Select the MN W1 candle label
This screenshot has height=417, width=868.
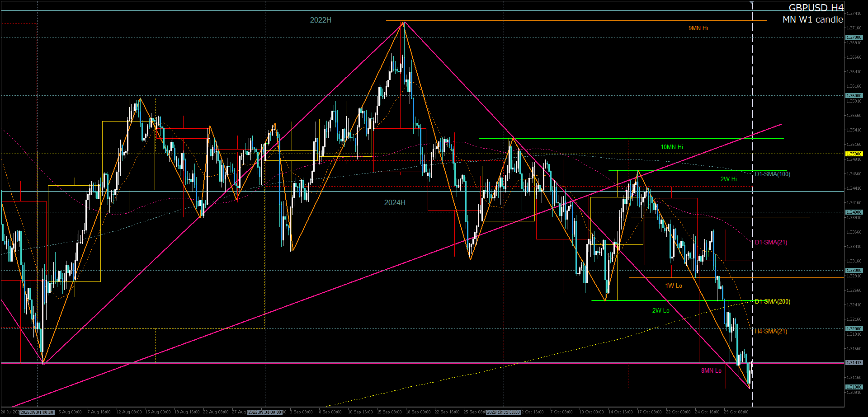[812, 19]
